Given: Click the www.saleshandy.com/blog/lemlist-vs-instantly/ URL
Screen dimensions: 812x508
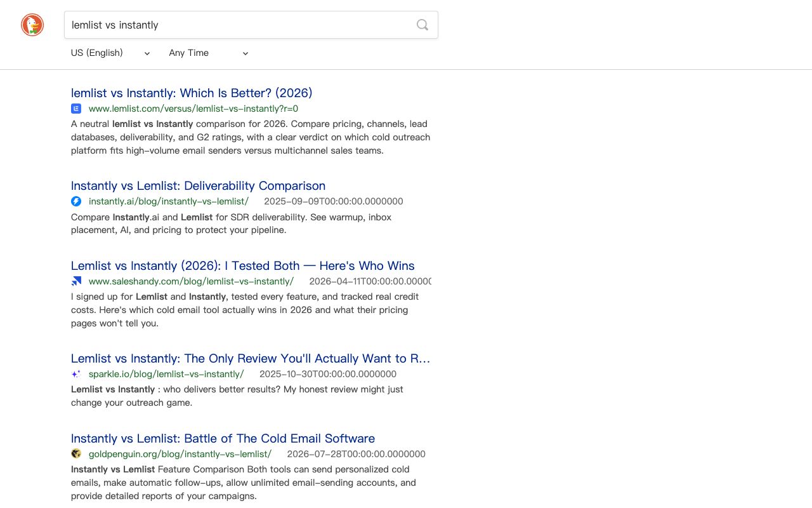Looking at the screenshot, I should (x=191, y=281).
